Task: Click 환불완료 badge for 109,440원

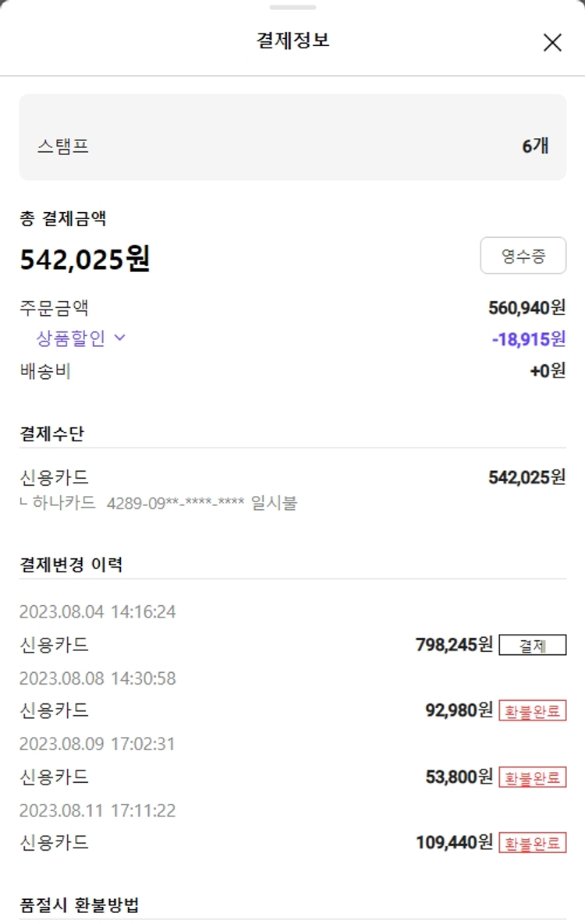Action: click(x=532, y=843)
